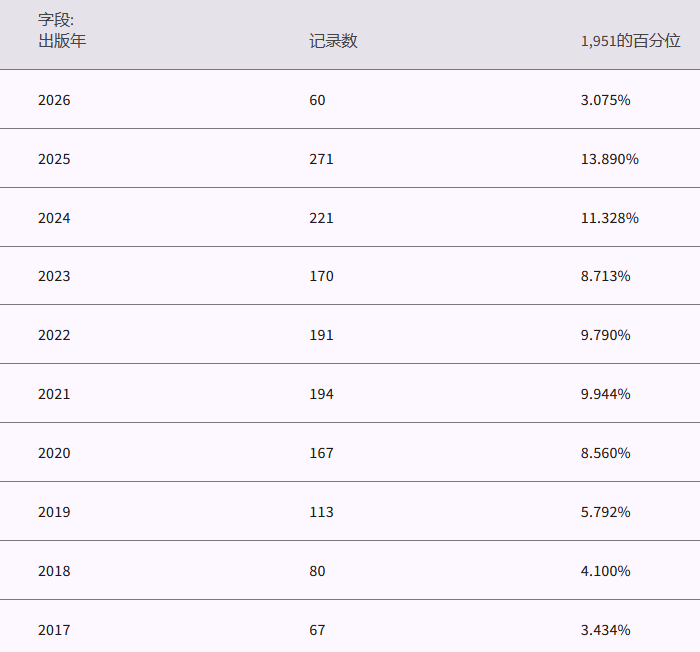This screenshot has width=700, height=652.
Task: Select the 2026 publication year row
Action: 54,100
